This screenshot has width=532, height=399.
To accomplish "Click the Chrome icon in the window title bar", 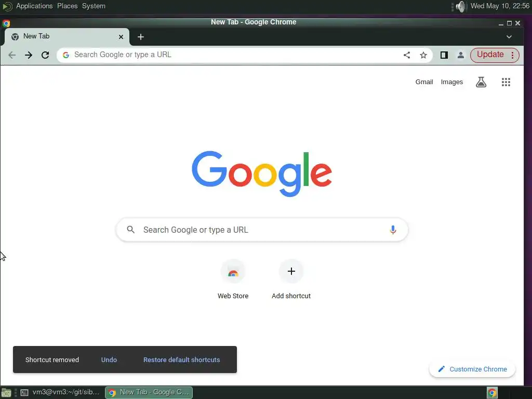I will pos(6,23).
